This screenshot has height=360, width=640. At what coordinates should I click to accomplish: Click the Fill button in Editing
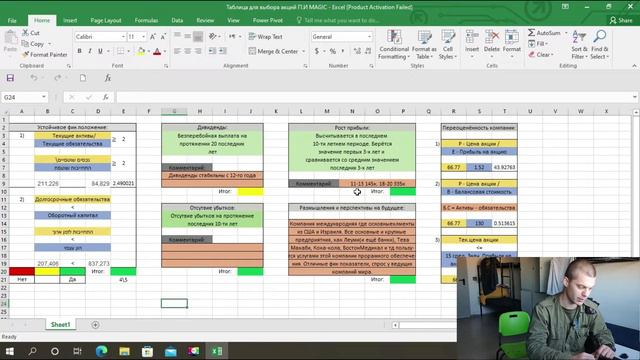(x=537, y=44)
